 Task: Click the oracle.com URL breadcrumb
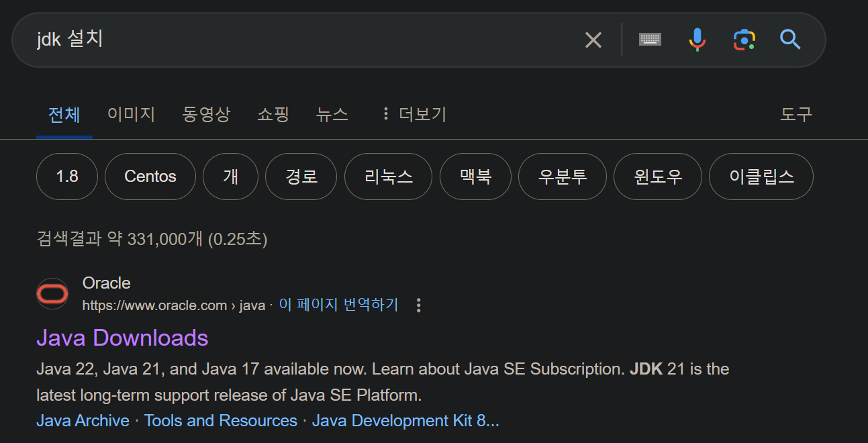tap(174, 305)
